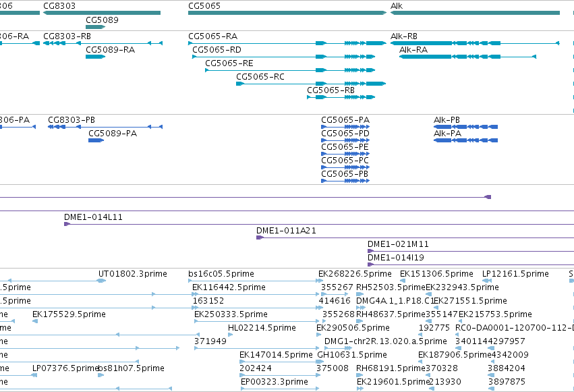The width and height of the screenshot is (574, 392).
Task: Click the 3897875 EST label
Action: [x=507, y=383]
